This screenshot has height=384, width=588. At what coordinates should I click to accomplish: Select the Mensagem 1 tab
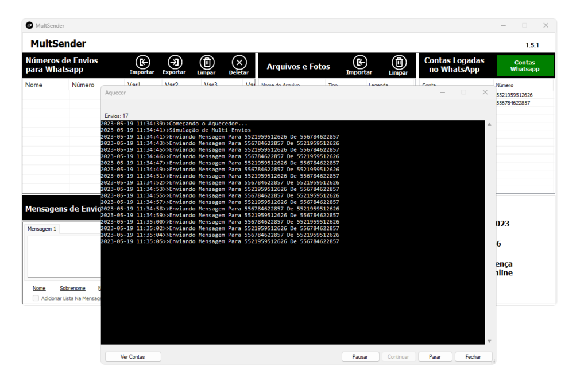coord(41,229)
